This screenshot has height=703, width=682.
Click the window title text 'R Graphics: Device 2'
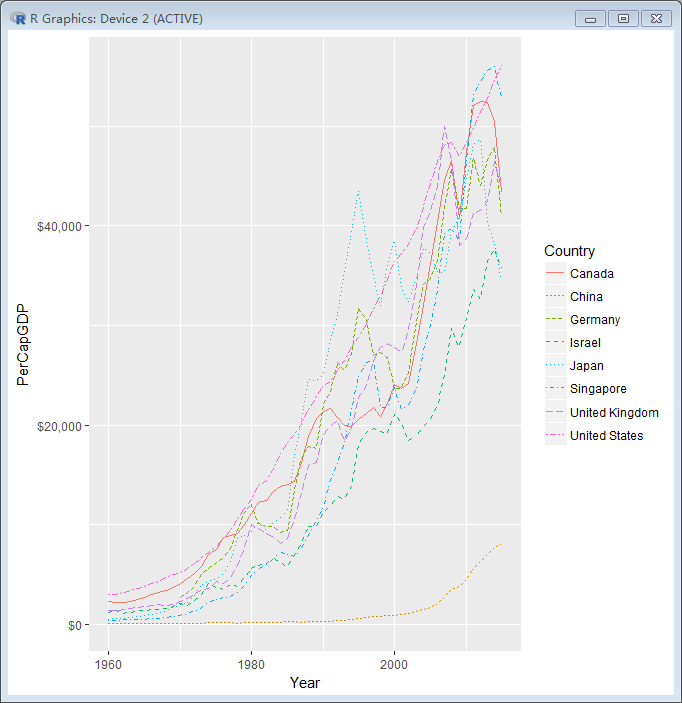pos(117,18)
